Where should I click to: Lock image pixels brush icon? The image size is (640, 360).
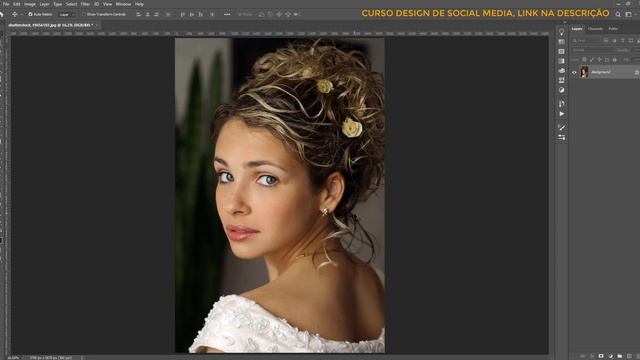pyautogui.click(x=592, y=60)
